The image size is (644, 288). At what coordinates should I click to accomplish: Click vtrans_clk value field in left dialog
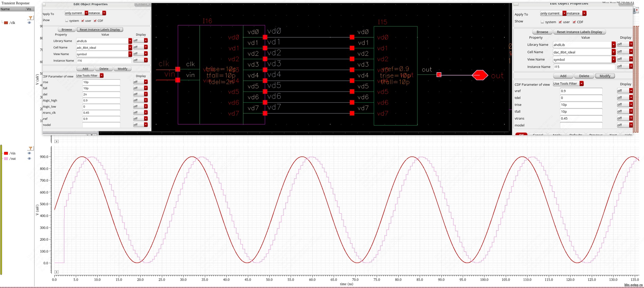[101, 112]
